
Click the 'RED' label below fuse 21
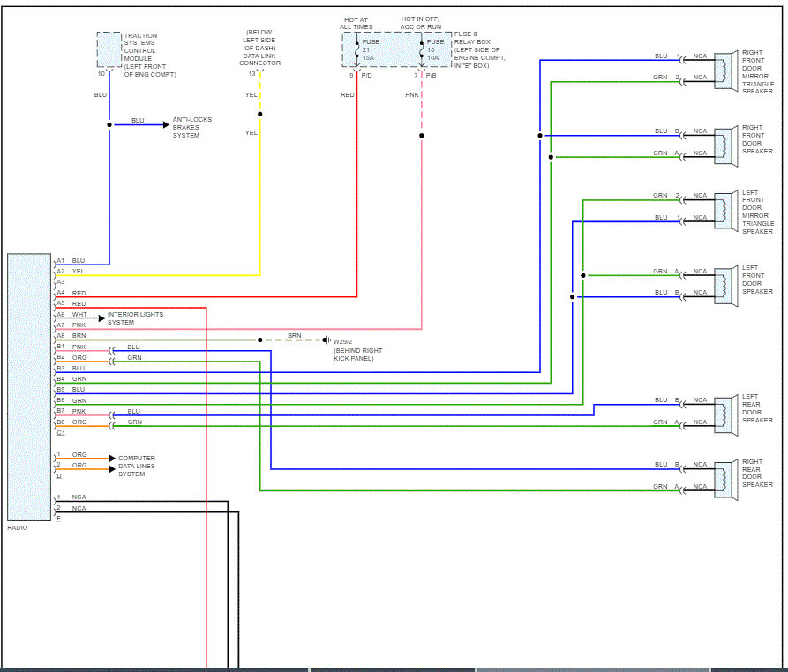pyautogui.click(x=348, y=94)
